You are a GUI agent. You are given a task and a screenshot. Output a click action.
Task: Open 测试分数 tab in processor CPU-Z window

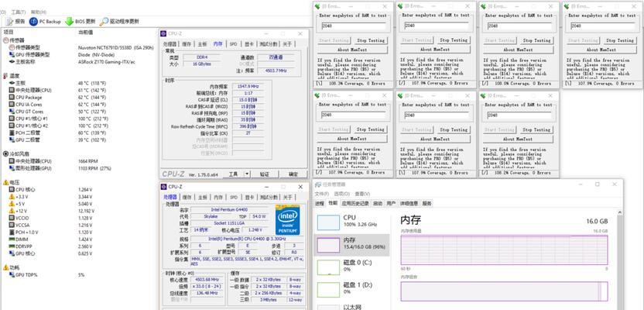coord(269,198)
